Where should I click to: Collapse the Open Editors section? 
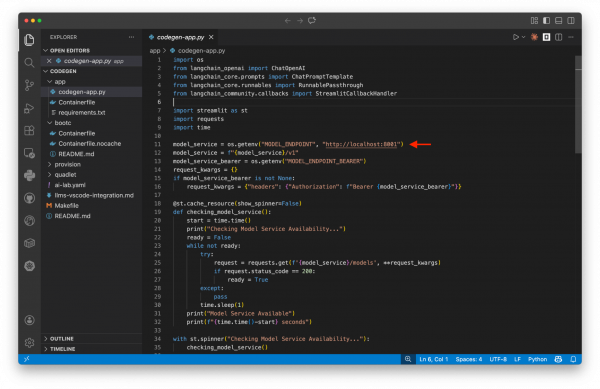tap(70, 50)
